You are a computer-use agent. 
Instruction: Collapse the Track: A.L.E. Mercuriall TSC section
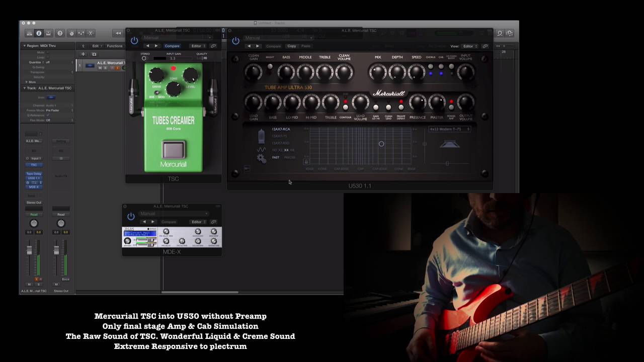[24, 88]
